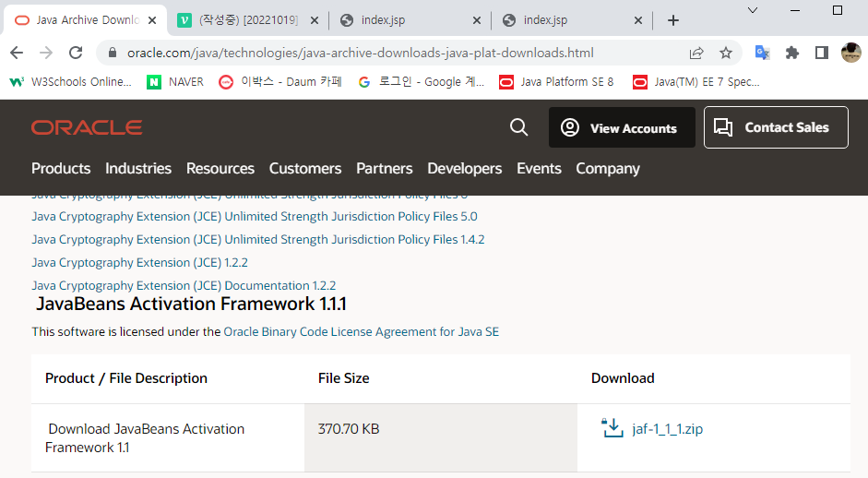The height and width of the screenshot is (478, 868).
Task: Close the first index.jsp tab
Action: tap(477, 20)
